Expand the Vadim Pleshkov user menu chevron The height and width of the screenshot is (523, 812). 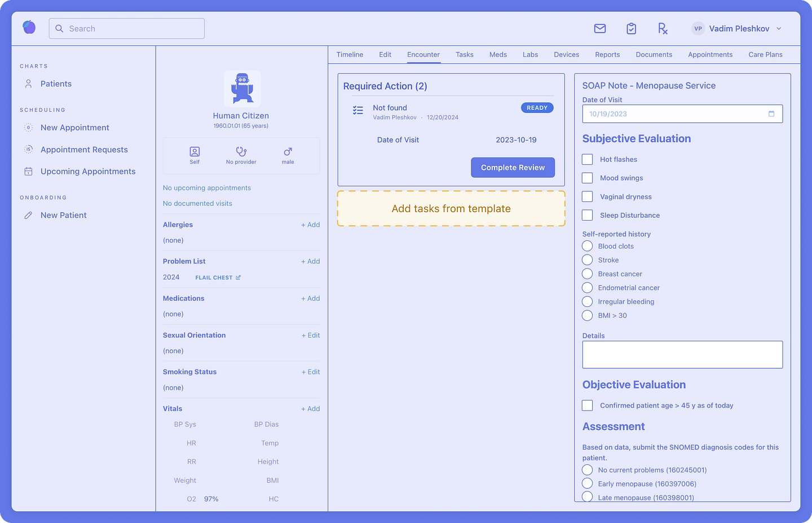[779, 29]
